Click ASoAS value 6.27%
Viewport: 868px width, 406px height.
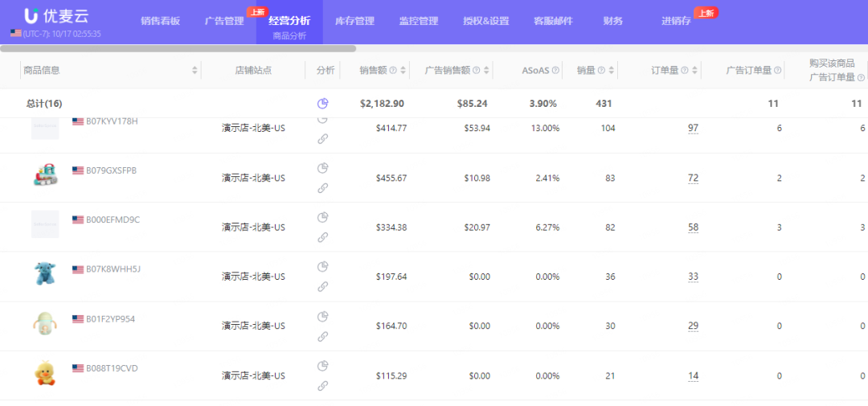(x=547, y=227)
